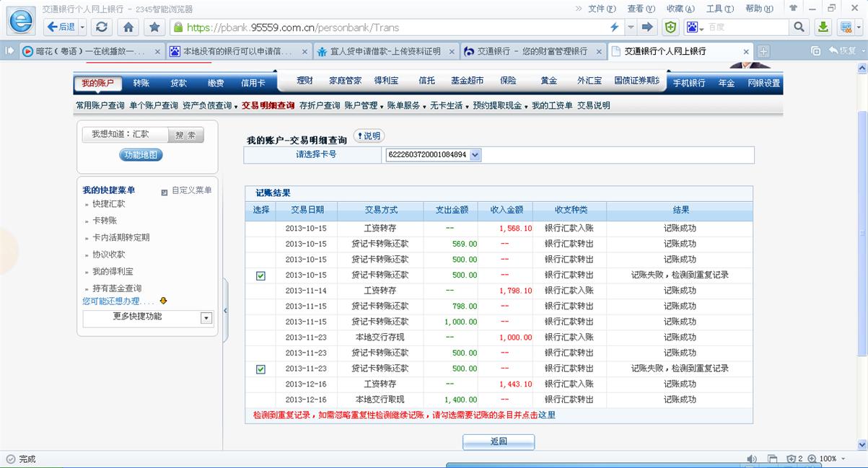Open the 转账 navigation tab
Viewport: 868px width, 468px height.
(141, 83)
